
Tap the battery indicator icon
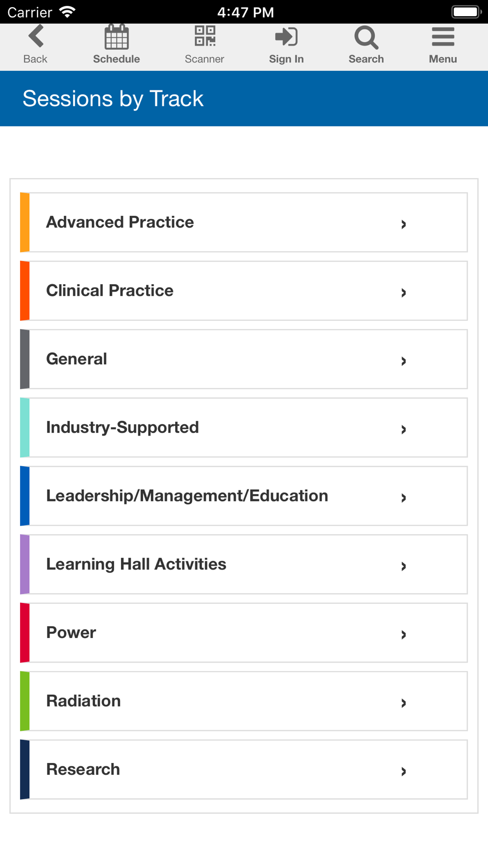(466, 12)
